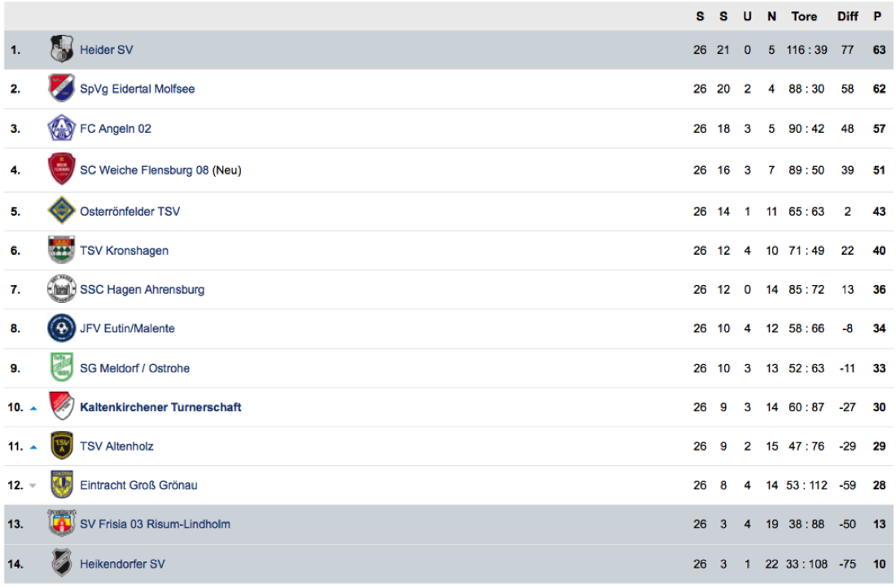Open SV Frisia 03 Risum-Lindholm link
Screen dimensions: 896x588
[x=155, y=524]
